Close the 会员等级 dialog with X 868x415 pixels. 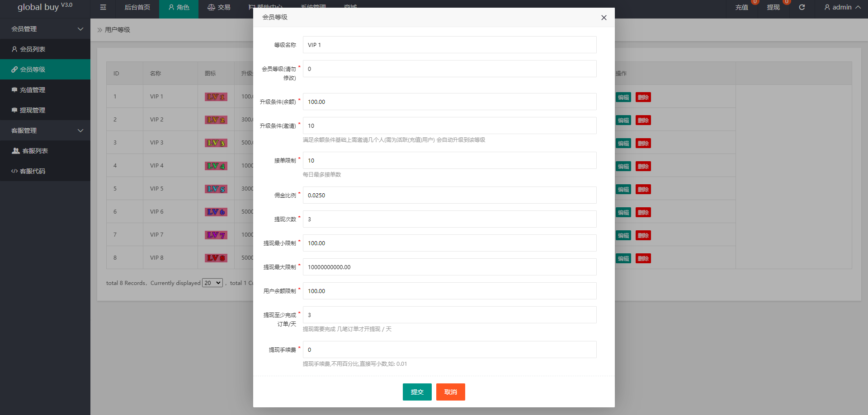point(604,18)
